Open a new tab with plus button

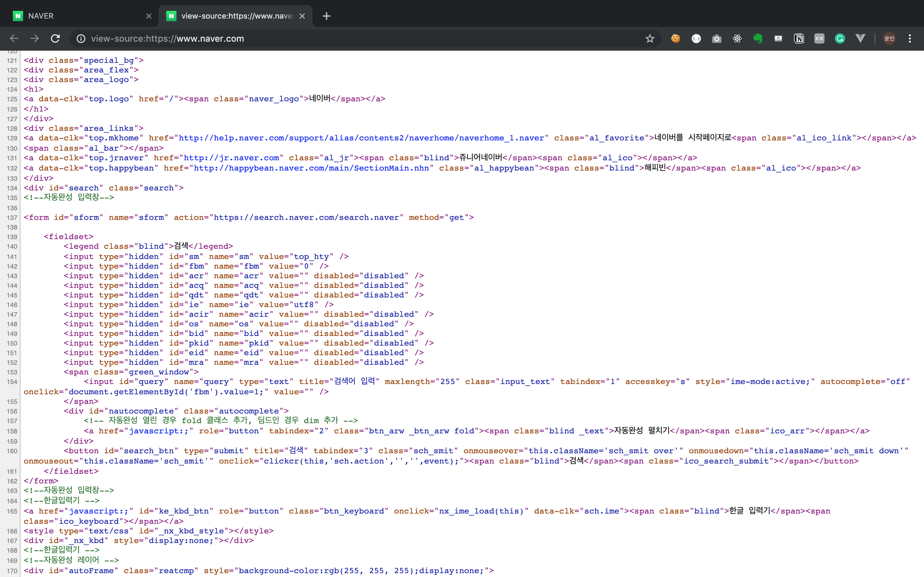click(327, 16)
